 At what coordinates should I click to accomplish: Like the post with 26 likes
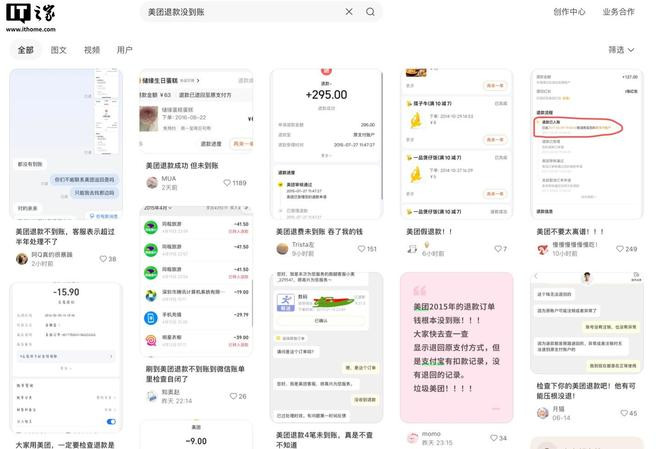[x=233, y=396]
